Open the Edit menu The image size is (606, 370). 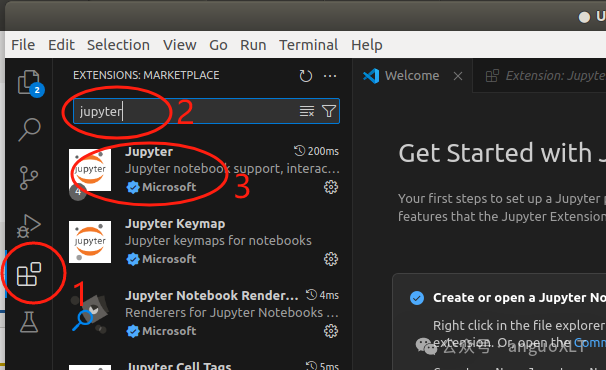point(61,45)
